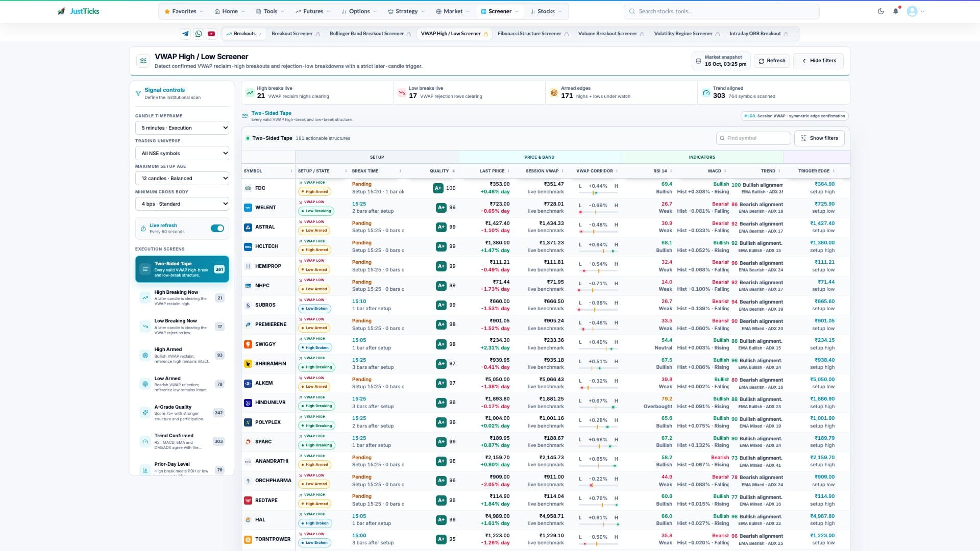Toggle the Live refresh switch

(217, 229)
